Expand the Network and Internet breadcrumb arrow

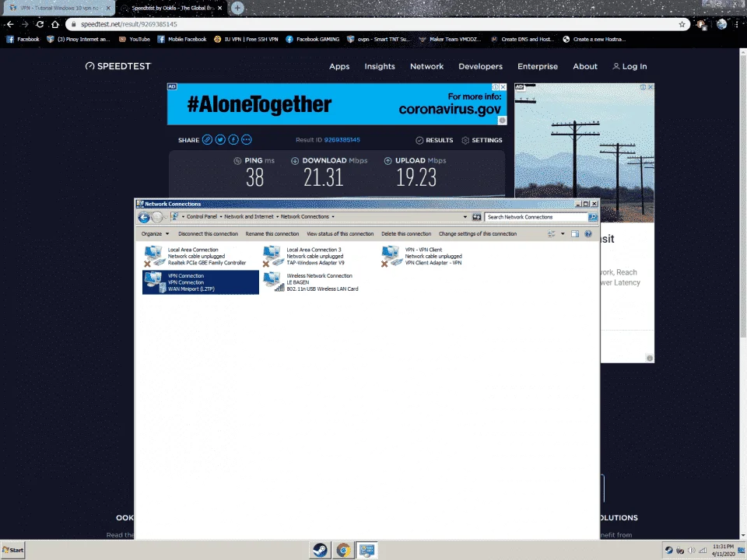277,217
